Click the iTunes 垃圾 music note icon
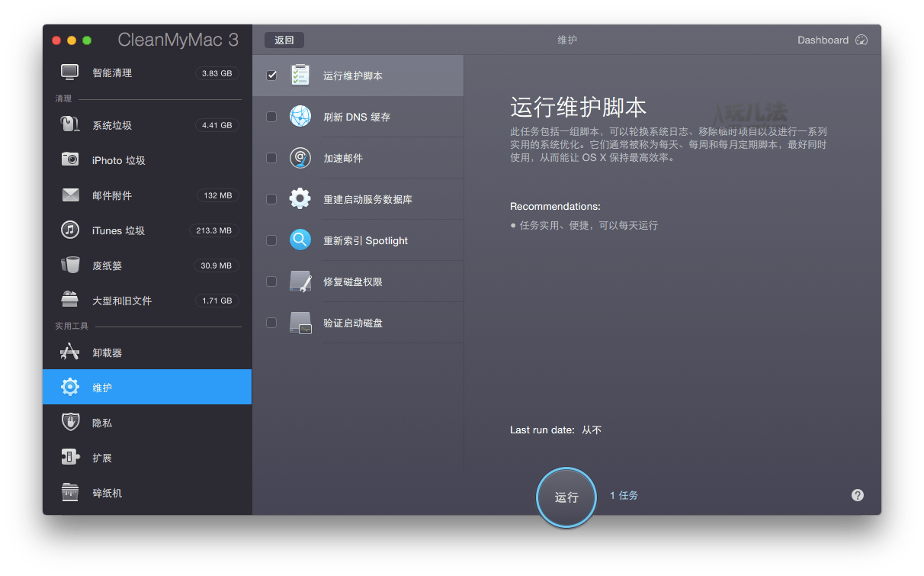The width and height of the screenshot is (924, 576). tap(70, 230)
